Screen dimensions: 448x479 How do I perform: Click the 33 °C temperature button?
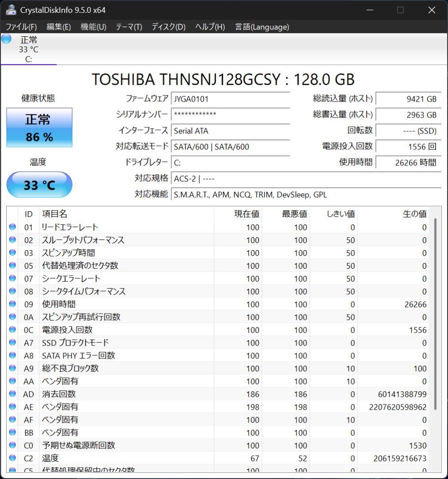[39, 185]
